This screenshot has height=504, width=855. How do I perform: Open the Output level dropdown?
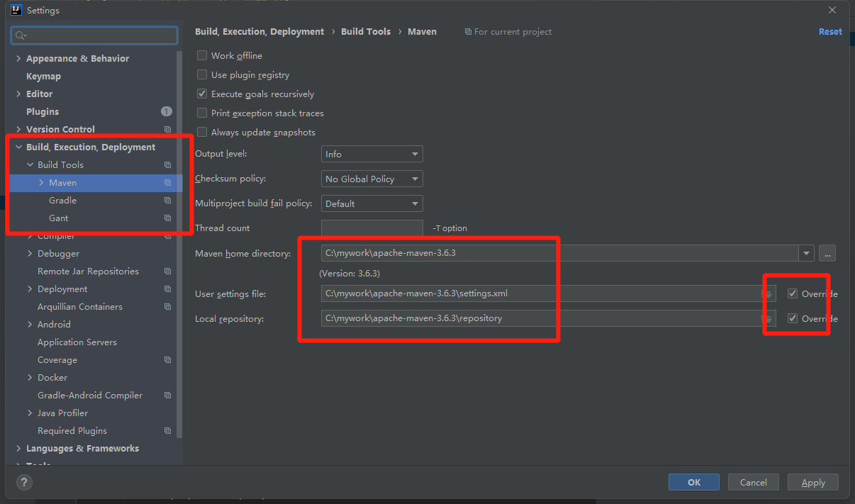[x=372, y=154]
